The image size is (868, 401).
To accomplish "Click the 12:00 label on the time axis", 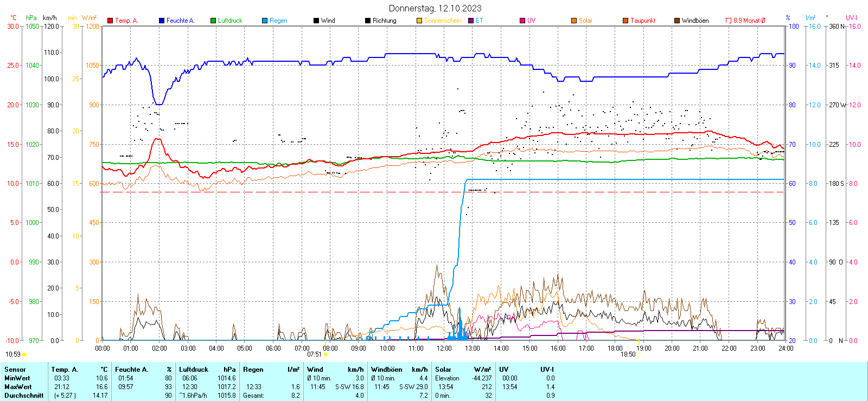I will point(444,348).
